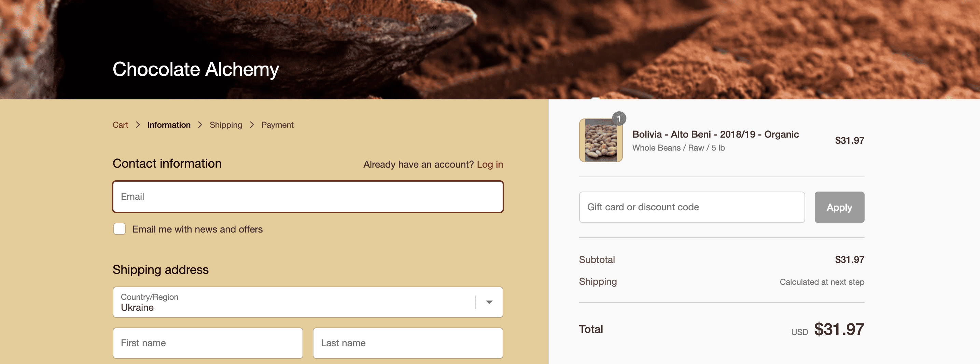Screen dimensions: 980x364
Task: Click the chevron after Information breadcrumb
Action: 200,125
